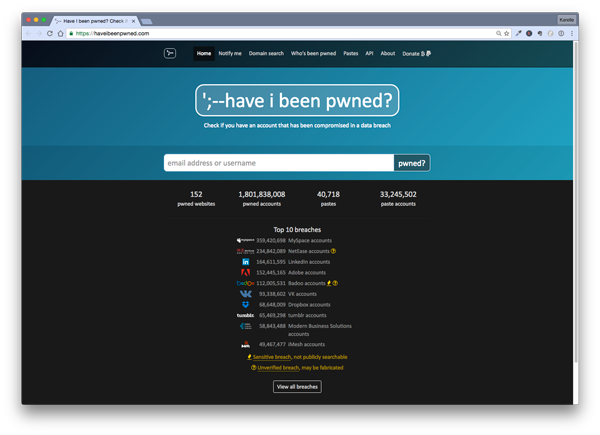The height and width of the screenshot is (435, 600).
Task: Reload the page with refresh icon
Action: click(50, 34)
